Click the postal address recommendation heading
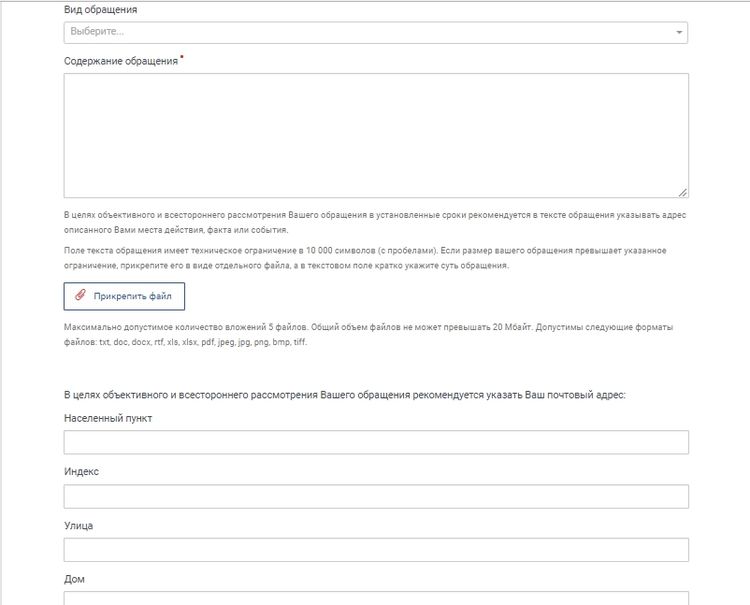The image size is (750, 605). coord(345,395)
